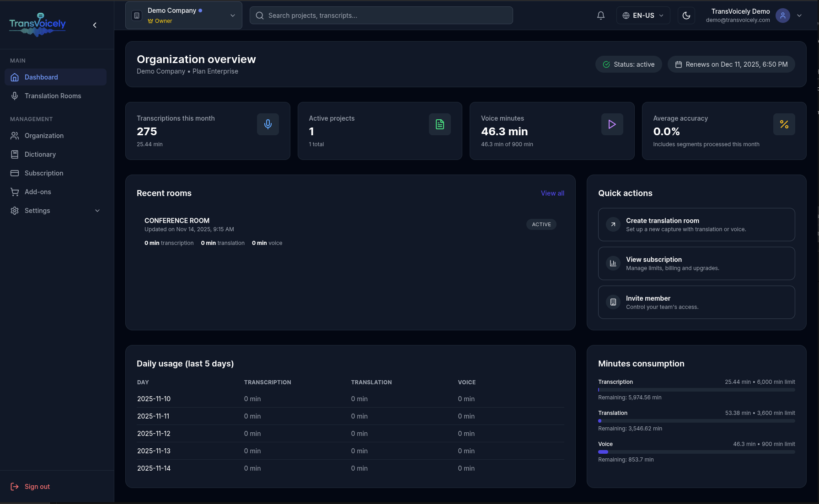Open the user account menu chevron
819x504 pixels.
point(799,16)
